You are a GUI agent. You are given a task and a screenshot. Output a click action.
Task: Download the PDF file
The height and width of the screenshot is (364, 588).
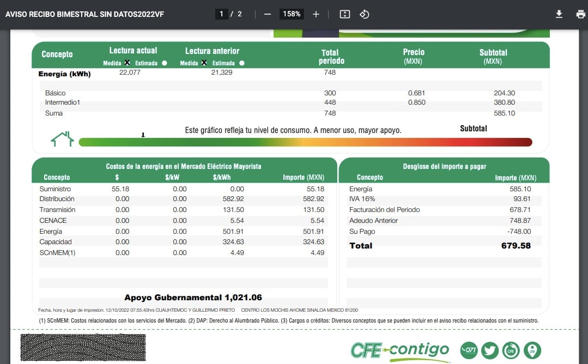[559, 14]
